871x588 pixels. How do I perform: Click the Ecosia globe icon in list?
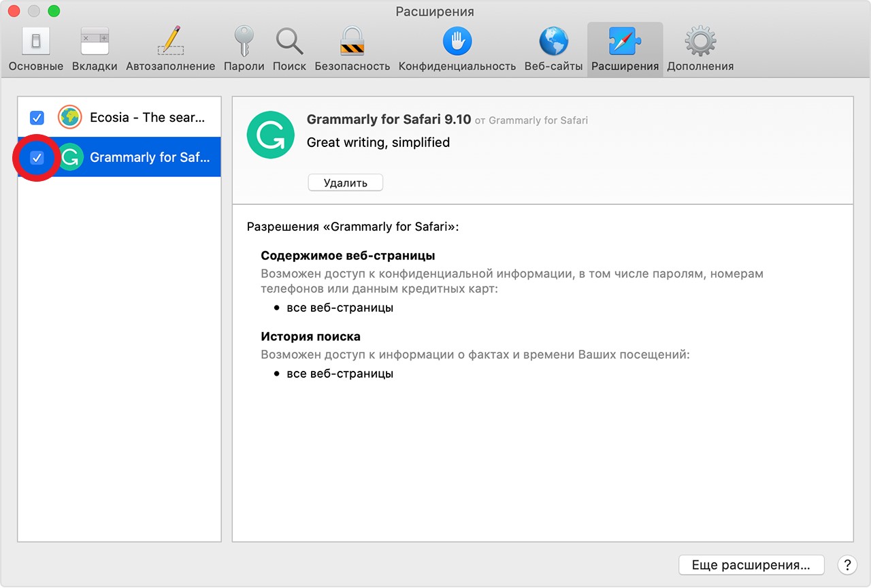pyautogui.click(x=69, y=118)
